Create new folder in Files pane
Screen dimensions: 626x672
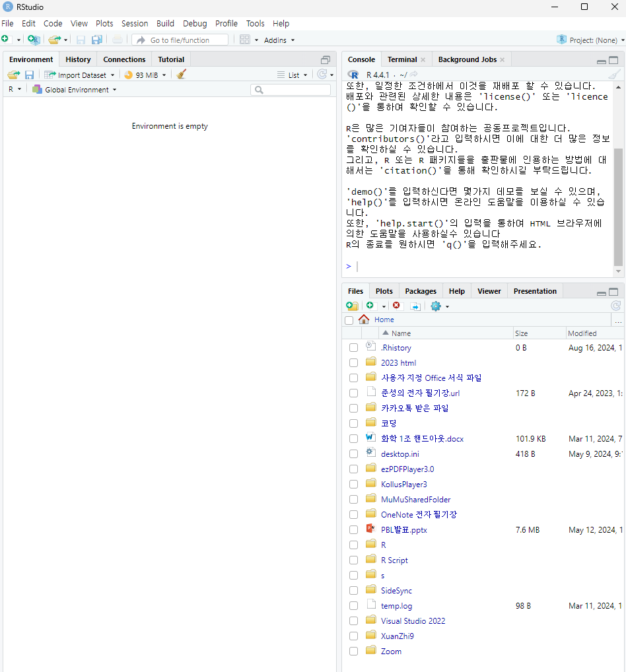tap(352, 306)
